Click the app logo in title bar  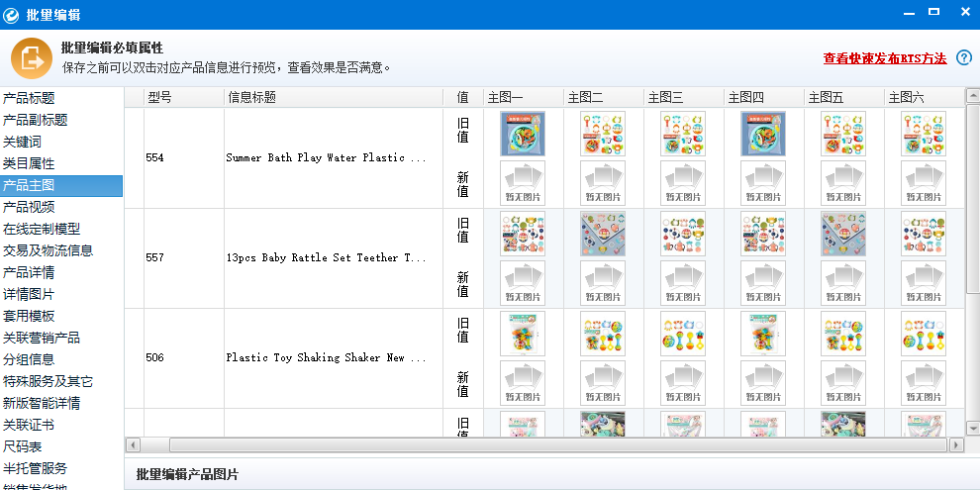pos(11,15)
